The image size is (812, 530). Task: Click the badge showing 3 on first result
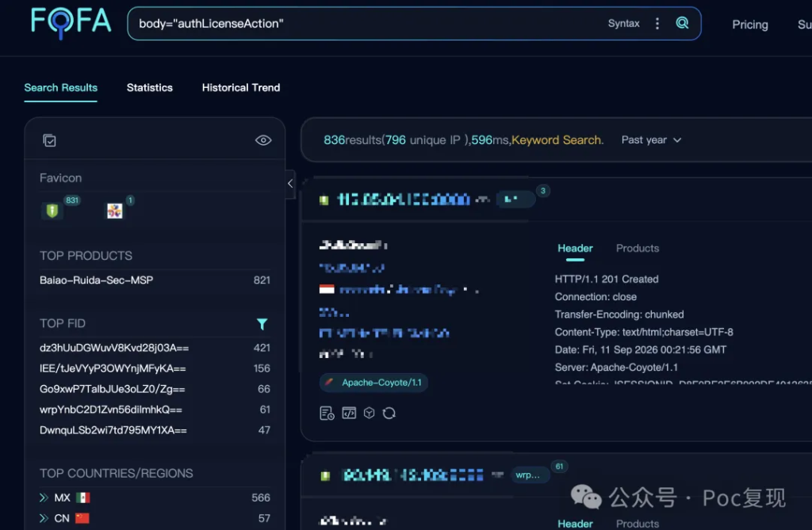[542, 191]
